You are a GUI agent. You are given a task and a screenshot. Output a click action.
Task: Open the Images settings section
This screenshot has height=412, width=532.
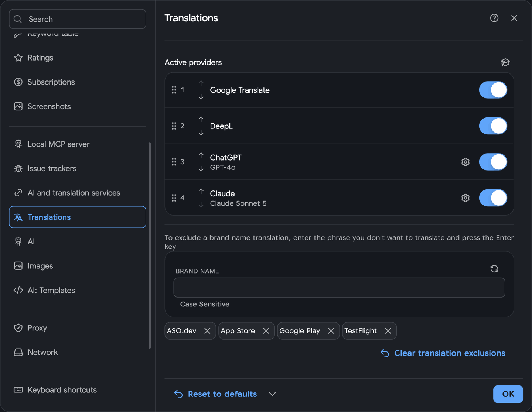[78, 266]
